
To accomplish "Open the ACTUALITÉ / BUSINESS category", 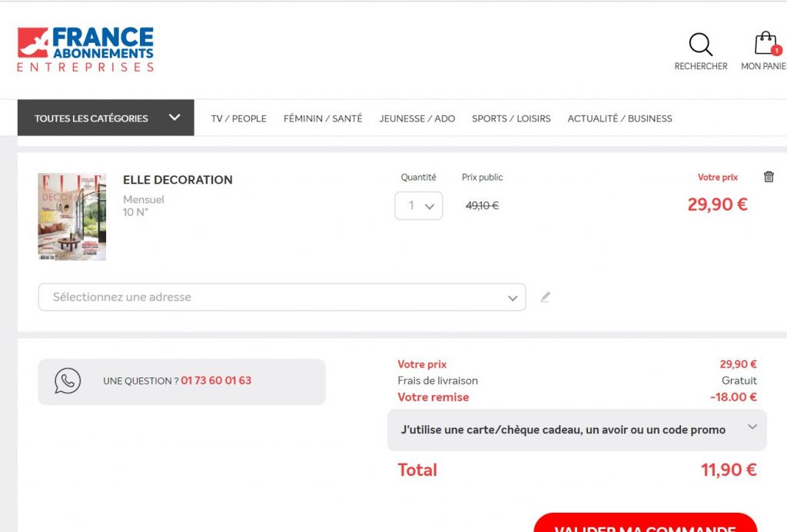I will click(619, 118).
